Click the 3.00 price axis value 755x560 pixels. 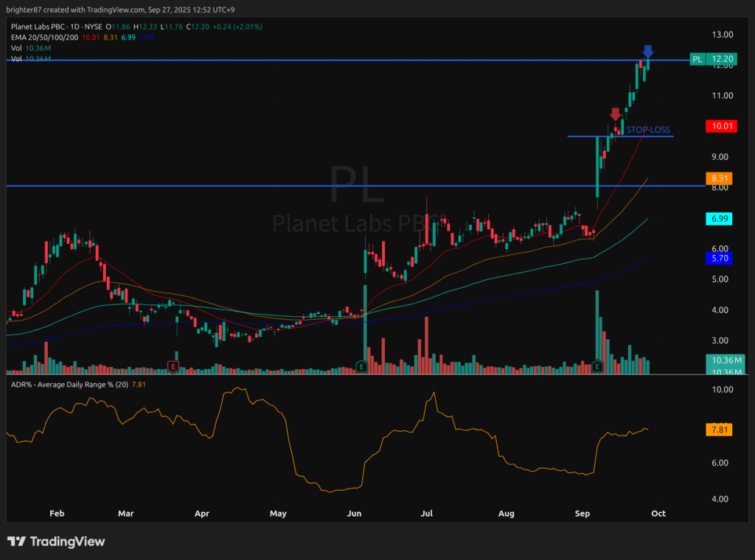click(x=720, y=340)
